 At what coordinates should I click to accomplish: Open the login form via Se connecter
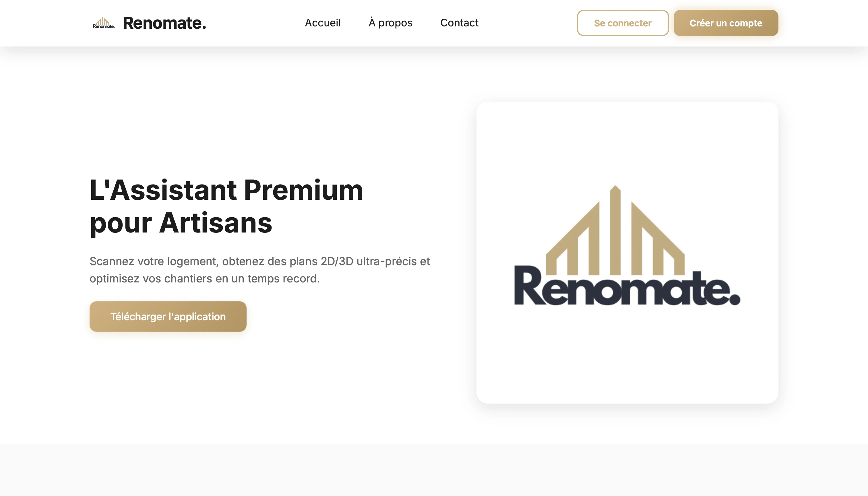coord(622,23)
